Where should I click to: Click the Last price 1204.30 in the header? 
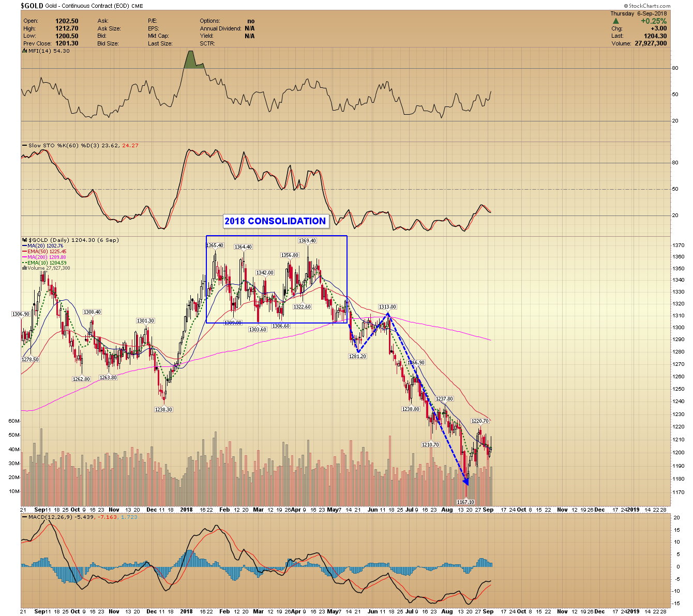click(656, 36)
